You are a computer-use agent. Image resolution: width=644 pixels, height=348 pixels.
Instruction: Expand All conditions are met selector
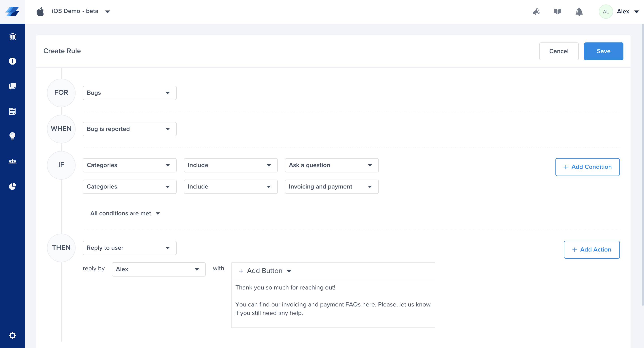(125, 214)
